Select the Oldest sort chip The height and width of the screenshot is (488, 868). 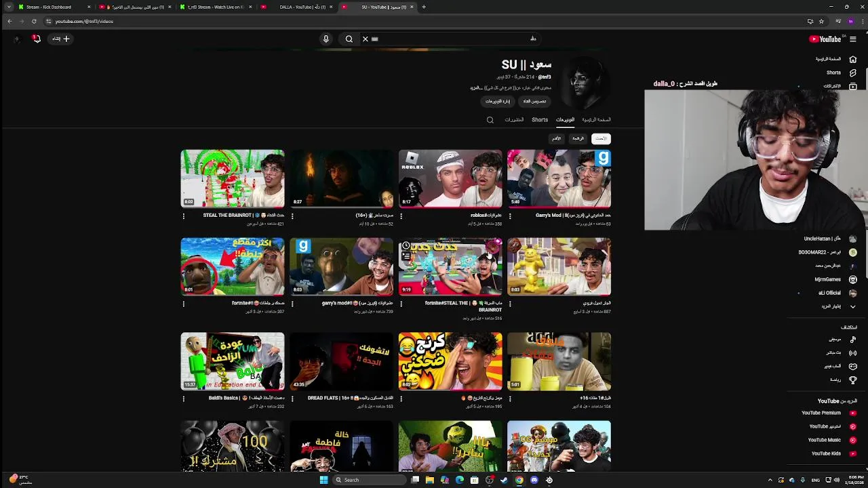[557, 138]
